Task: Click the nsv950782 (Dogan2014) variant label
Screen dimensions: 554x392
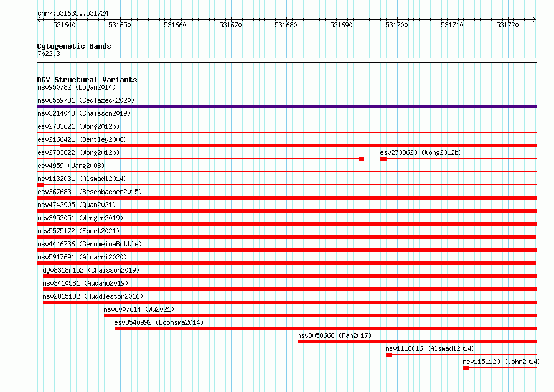Action: (77, 87)
